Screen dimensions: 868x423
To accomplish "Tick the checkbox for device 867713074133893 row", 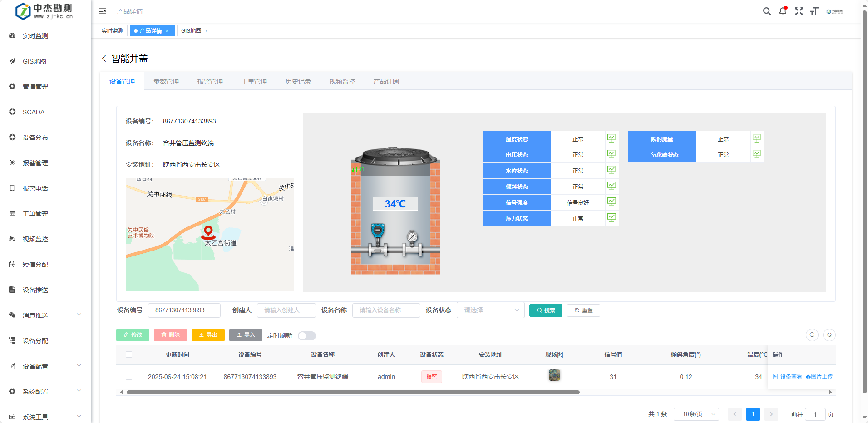I will pos(129,376).
